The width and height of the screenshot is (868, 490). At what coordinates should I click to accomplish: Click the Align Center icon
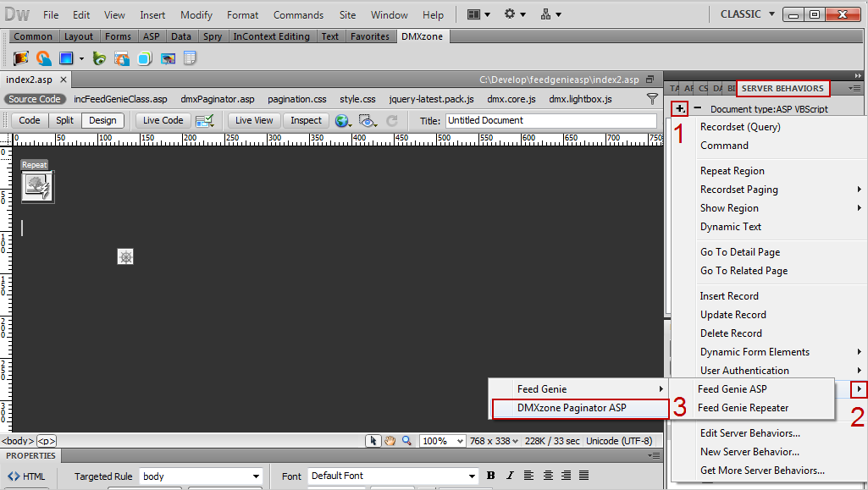click(548, 475)
